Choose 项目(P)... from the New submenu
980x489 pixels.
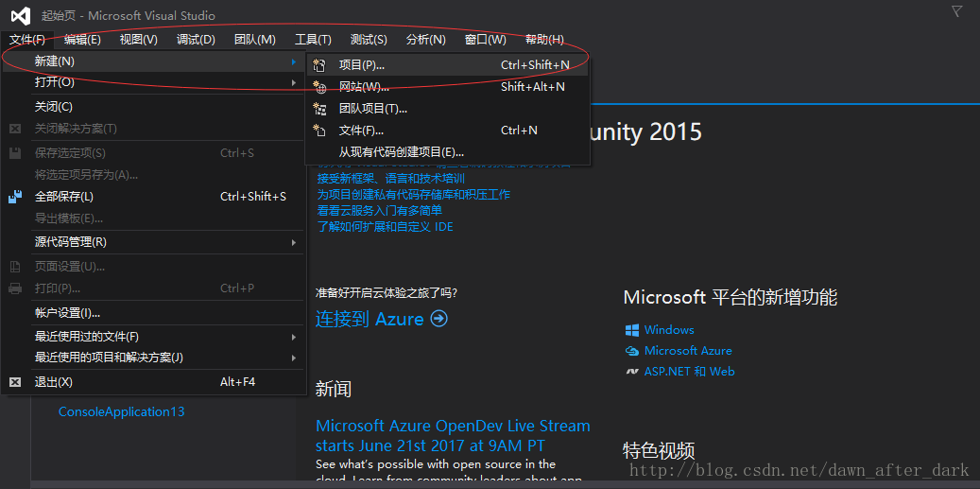[448, 65]
